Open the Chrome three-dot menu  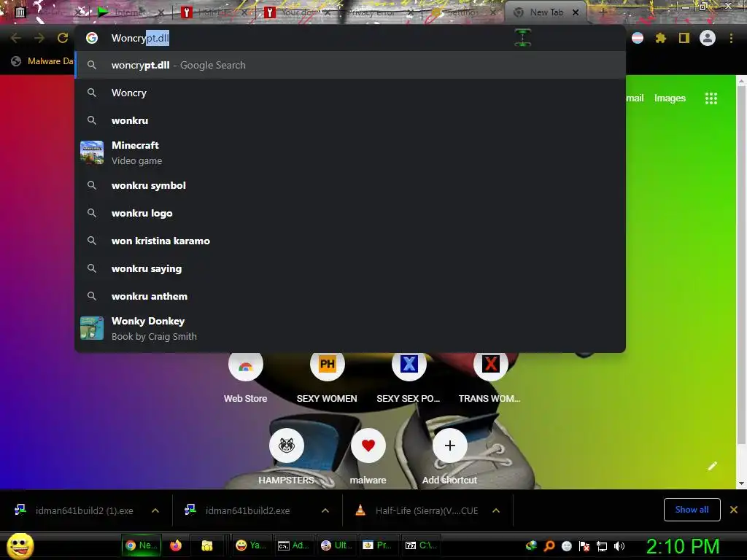click(731, 38)
